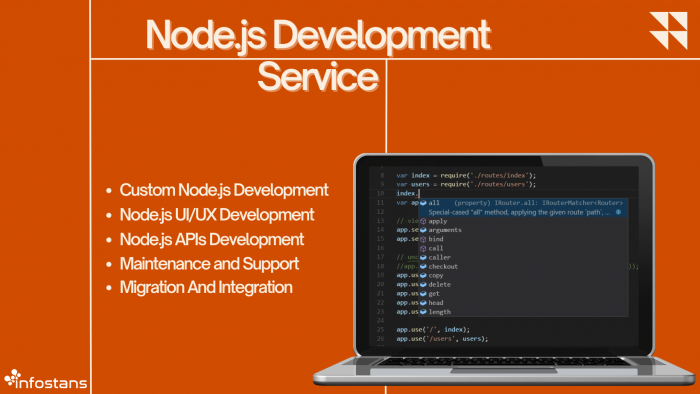700x394 pixels.
Task: Click the info icon in autocomplete details
Action: [618, 212]
